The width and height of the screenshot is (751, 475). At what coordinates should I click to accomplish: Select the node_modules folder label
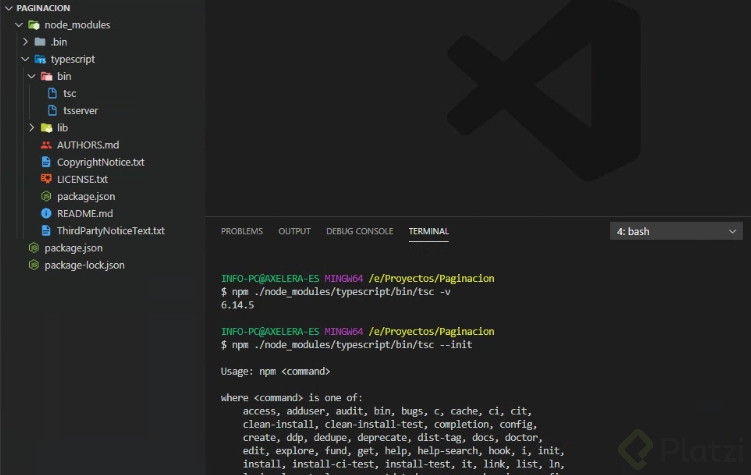(x=77, y=25)
